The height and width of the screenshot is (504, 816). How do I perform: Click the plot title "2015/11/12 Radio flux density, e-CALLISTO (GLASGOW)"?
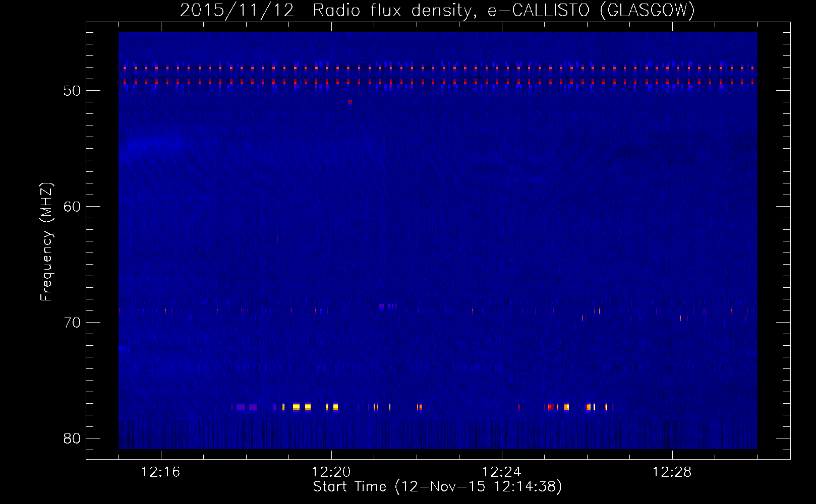[x=437, y=10]
